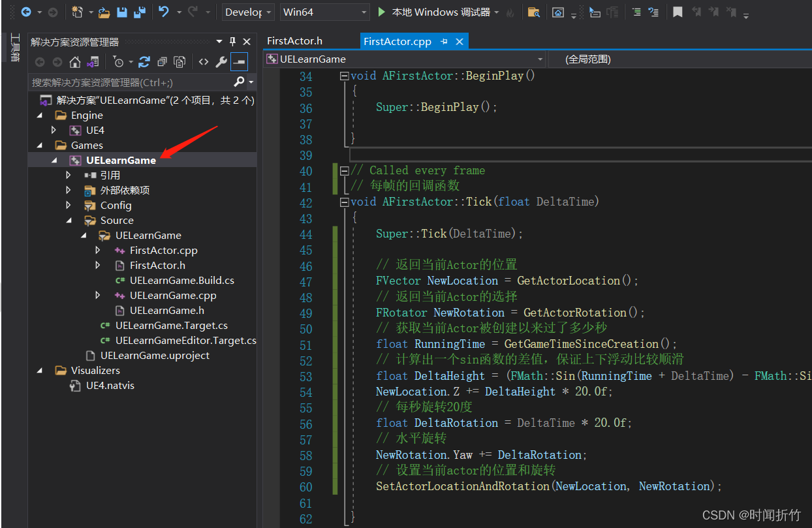Sync Solution Explorer with the active document
Viewport: 812px width, 528px height.
tap(144, 62)
